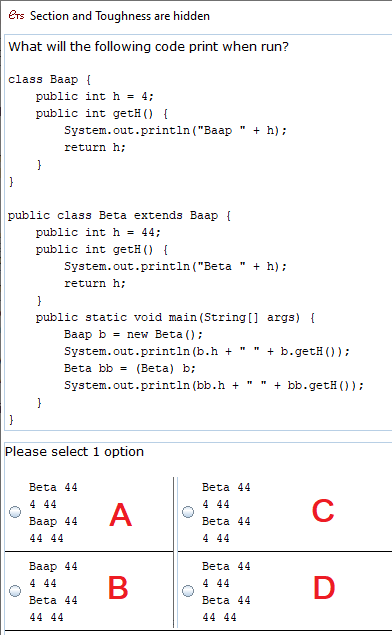The image size is (392, 635).
Task: Click the red letter B label
Action: (118, 588)
